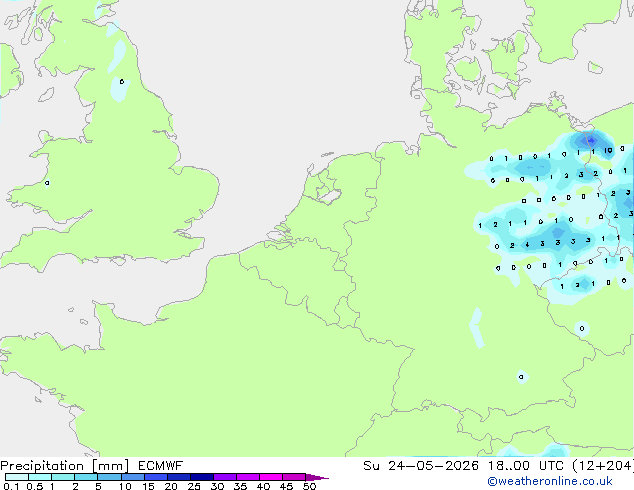
Task: Click the "(12+204)" forecast run label
Action: 602,466
